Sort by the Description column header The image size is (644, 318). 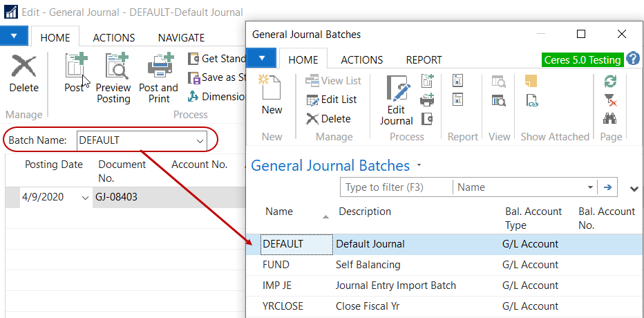pos(365,212)
